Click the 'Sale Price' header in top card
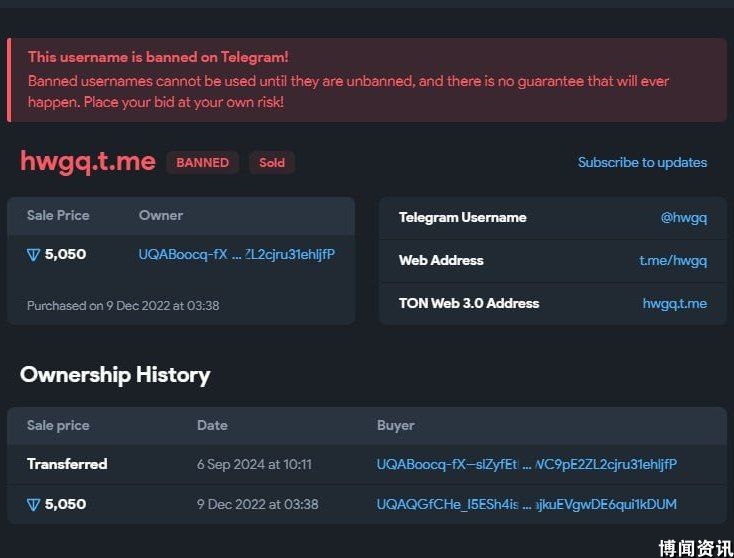Viewport: 734px width, 558px height. (58, 215)
